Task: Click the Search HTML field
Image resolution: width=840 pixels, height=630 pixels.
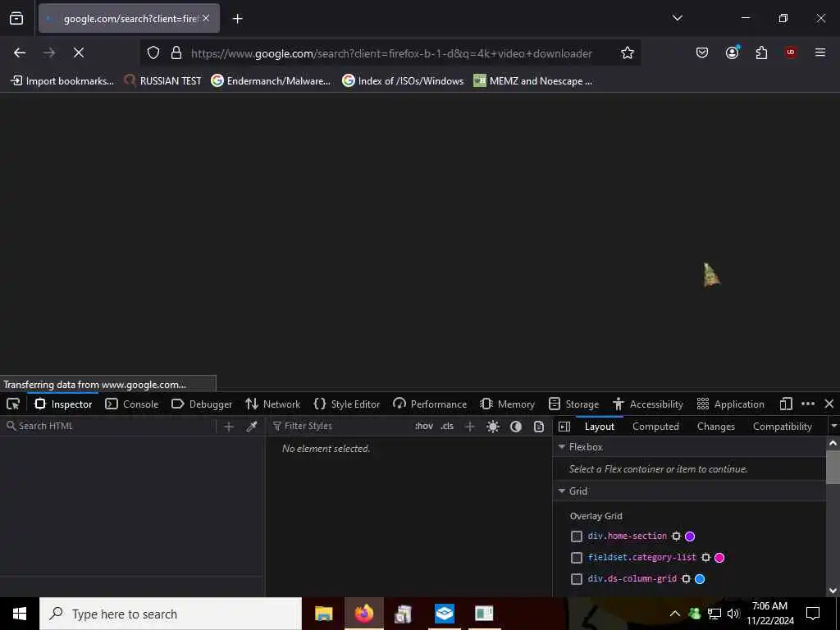Action: coord(110,426)
